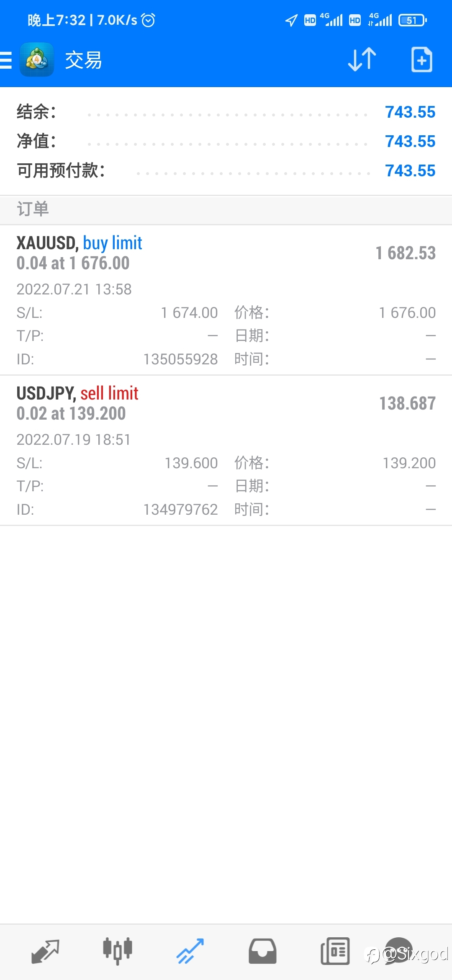Tap the 交易 page title
Image resolution: width=452 pixels, height=980 pixels.
pyautogui.click(x=83, y=60)
